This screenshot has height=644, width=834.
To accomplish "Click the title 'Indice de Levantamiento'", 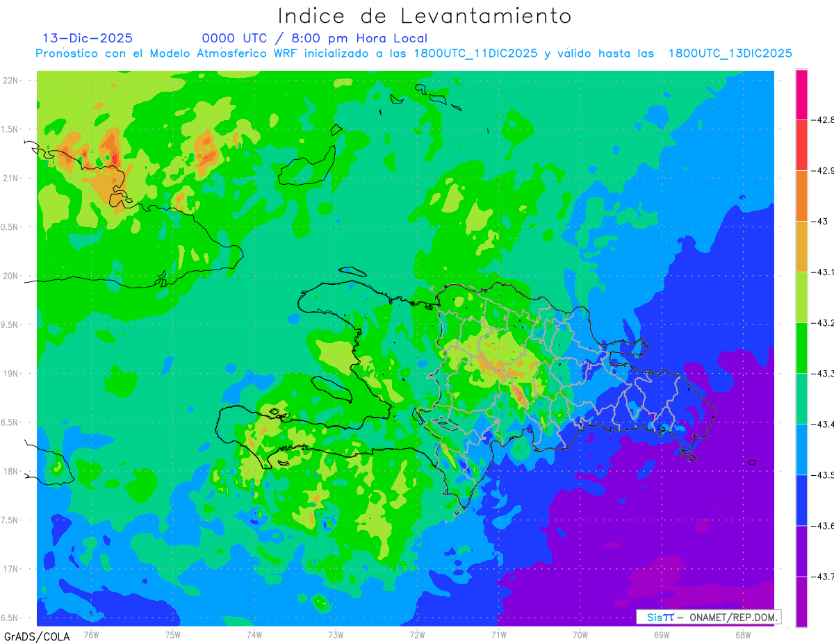I will pyautogui.click(x=425, y=16).
